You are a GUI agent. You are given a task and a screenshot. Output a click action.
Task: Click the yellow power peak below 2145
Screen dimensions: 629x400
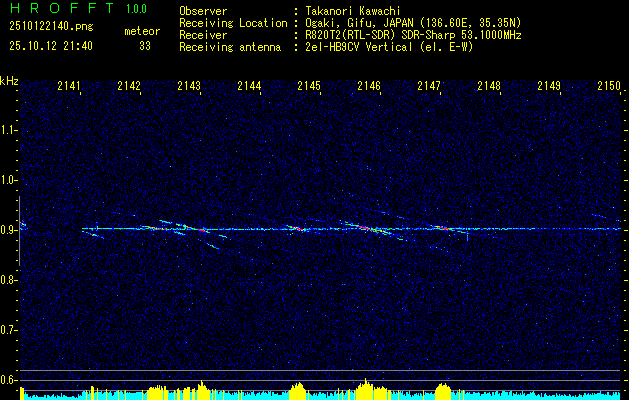click(298, 390)
